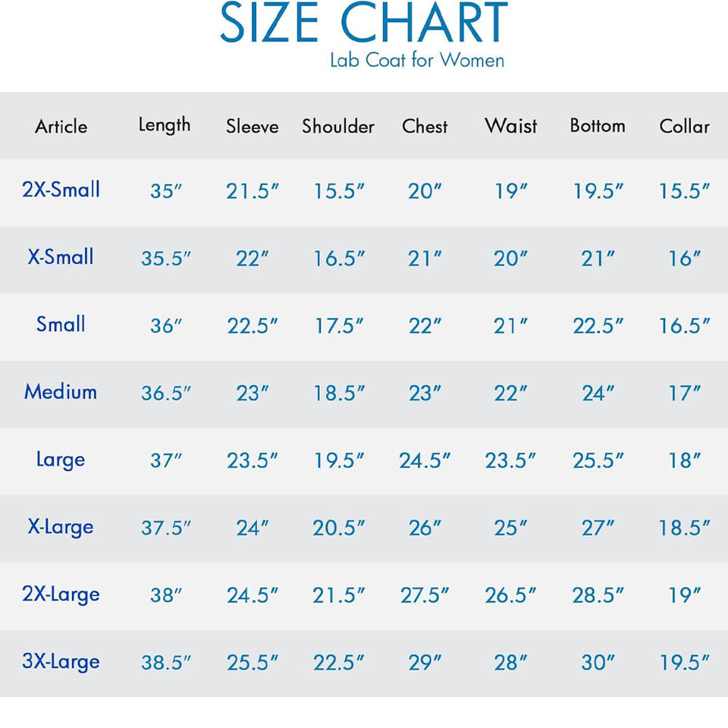Viewport: 728px width, 728px height.
Task: Click the Collar column header
Action: 684,127
